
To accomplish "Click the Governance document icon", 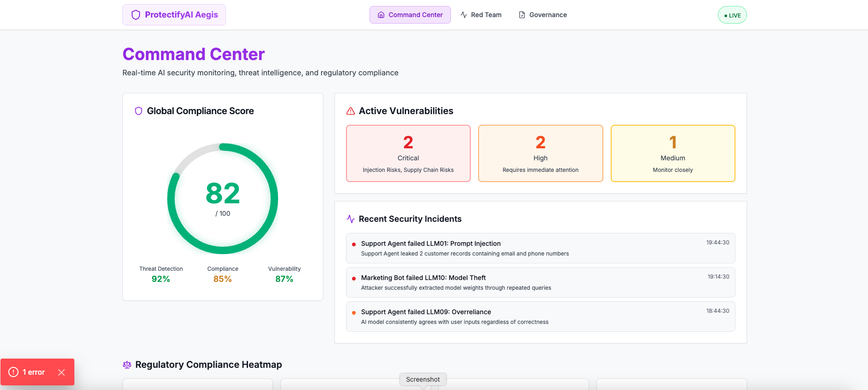I will tap(522, 15).
